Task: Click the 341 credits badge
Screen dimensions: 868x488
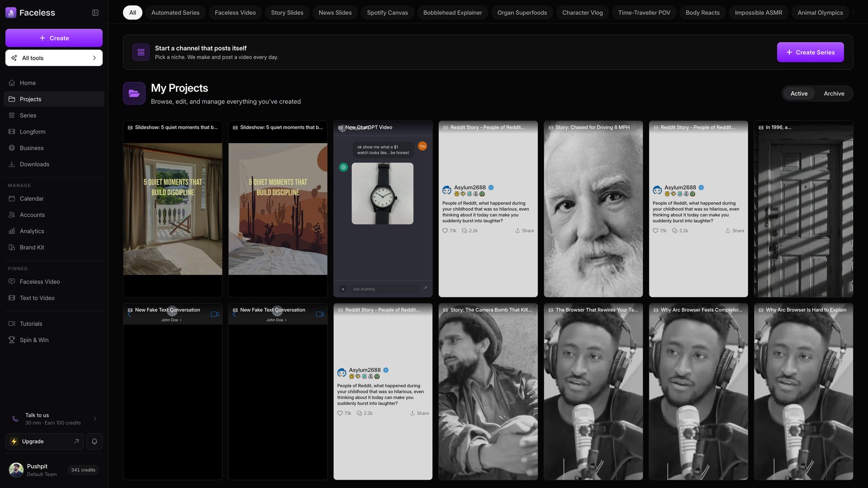Action: tap(83, 470)
